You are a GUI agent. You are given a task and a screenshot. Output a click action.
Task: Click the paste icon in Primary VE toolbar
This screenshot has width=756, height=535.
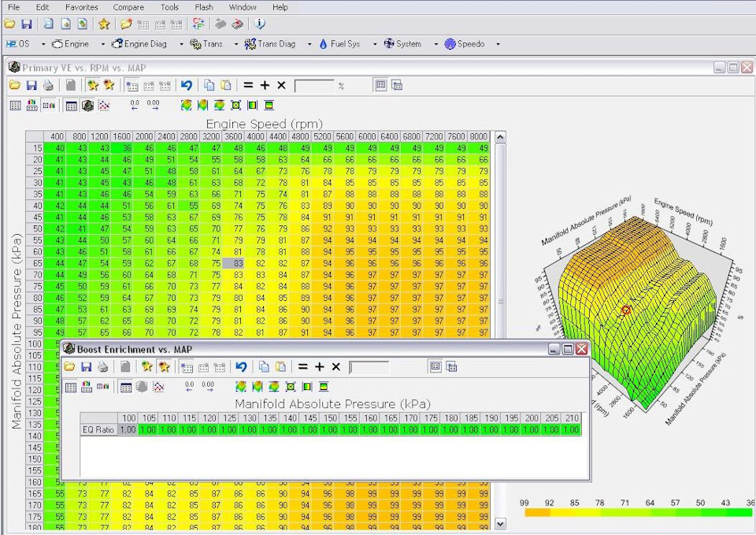pyautogui.click(x=226, y=85)
